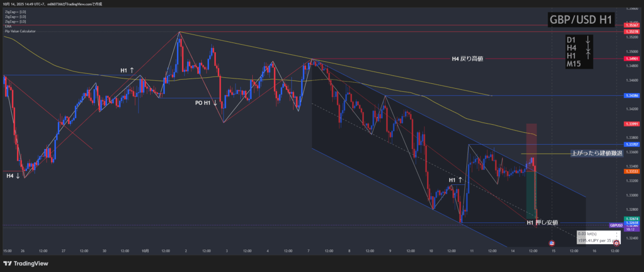Select the 'PO H1 ↓' chart annotation
Screen dimensions: 644x272
point(206,102)
